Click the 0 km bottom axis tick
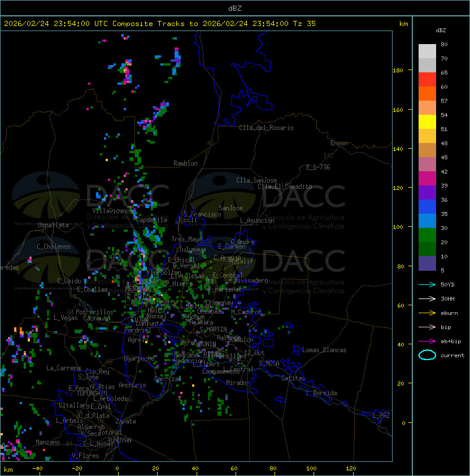470x476 pixels. click(x=117, y=469)
